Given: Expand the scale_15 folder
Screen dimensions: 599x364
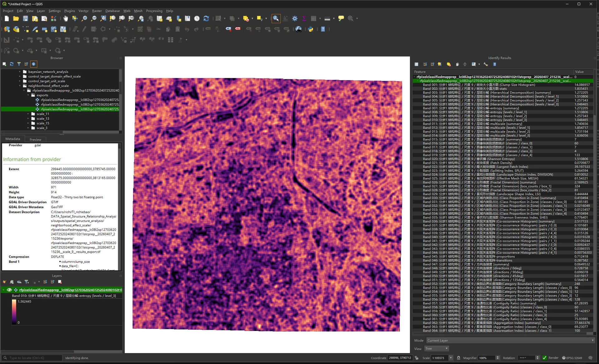Looking at the screenshot, I should 28,123.
